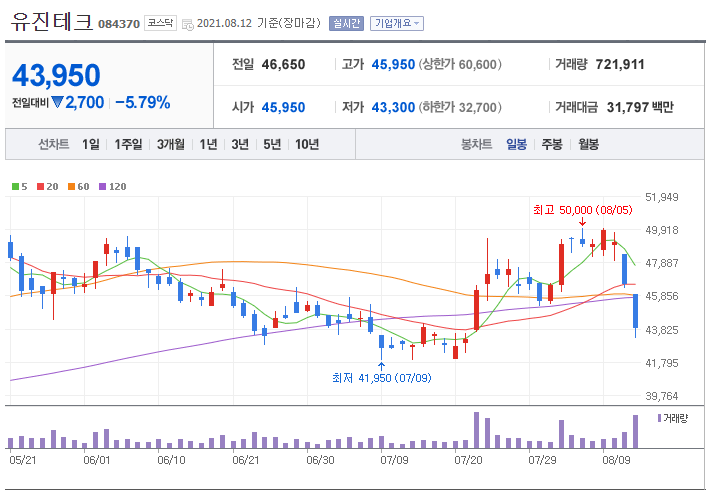706x490 pixels.
Task: Click the 하한가 32,700 text
Action: click(x=460, y=107)
